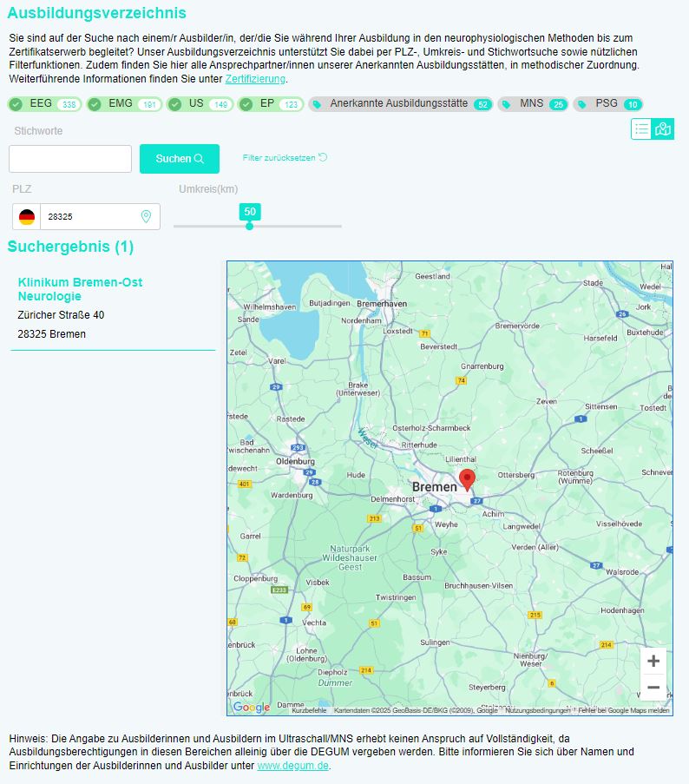689x784 pixels.
Task: Click the red map marker near Bremen
Action: [x=467, y=480]
